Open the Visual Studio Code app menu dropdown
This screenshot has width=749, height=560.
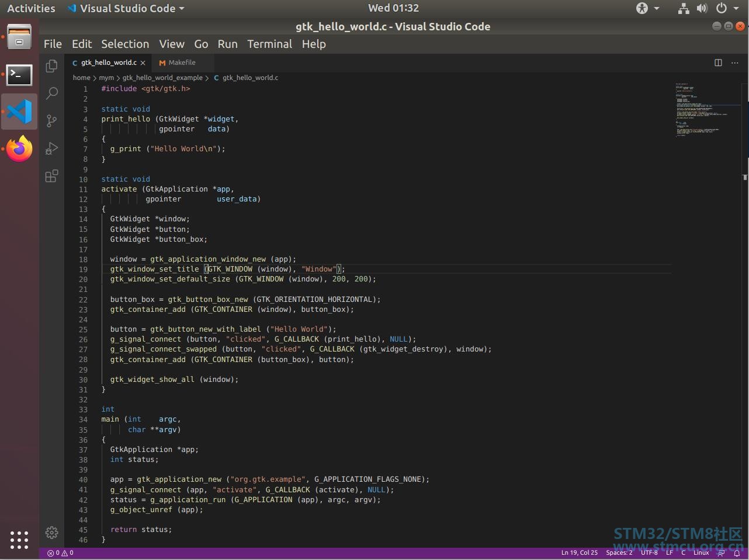(126, 8)
